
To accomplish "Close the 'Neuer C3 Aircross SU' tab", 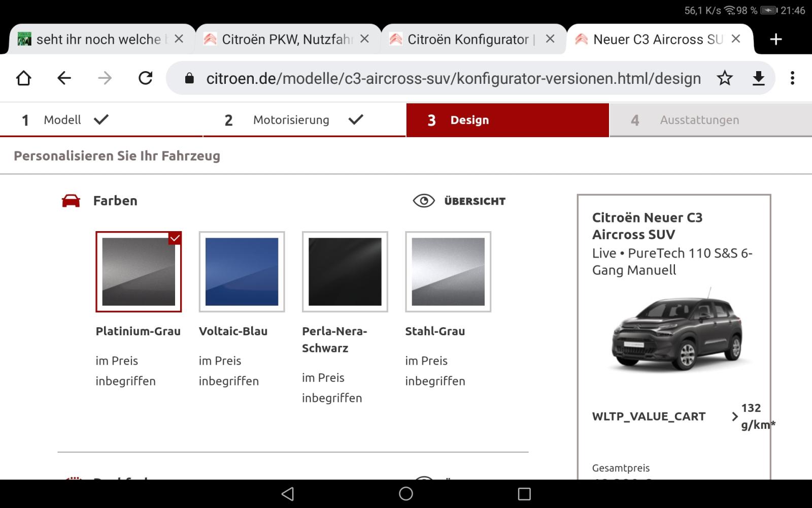I will [736, 39].
